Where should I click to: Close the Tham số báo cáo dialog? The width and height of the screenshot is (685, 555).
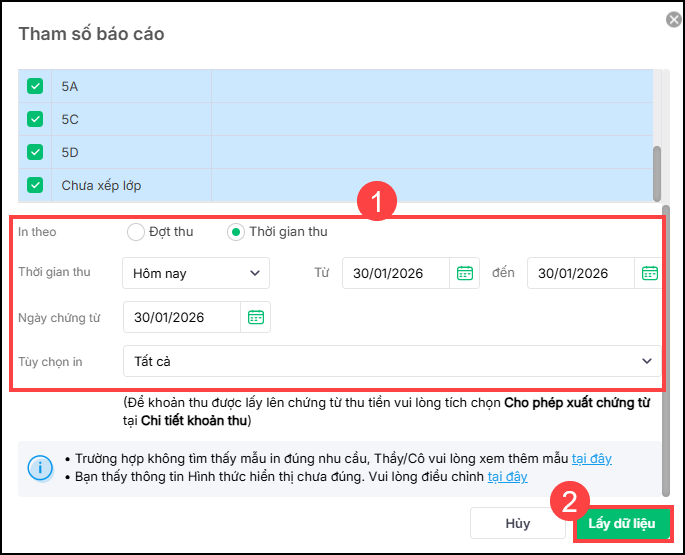point(673,19)
